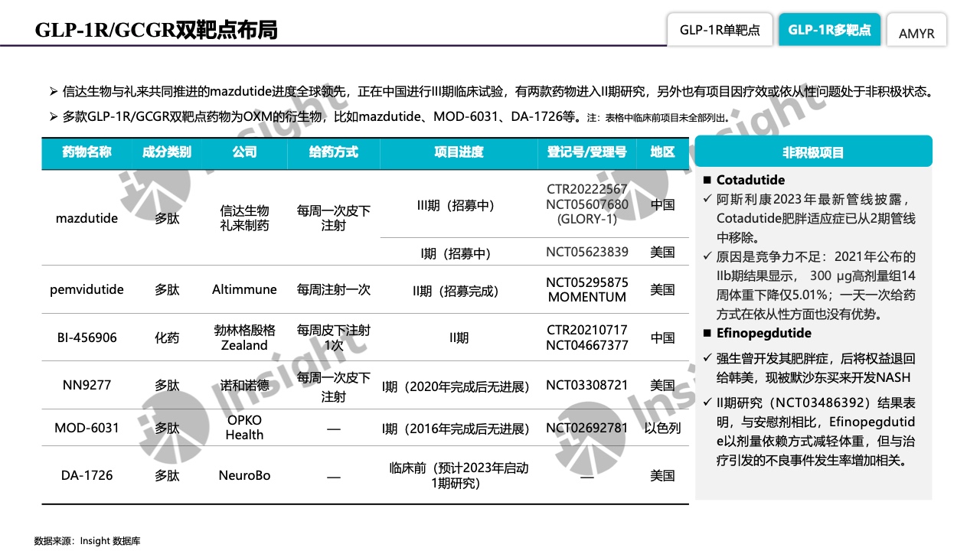Click the 化药 ingredient type cell

(x=167, y=337)
